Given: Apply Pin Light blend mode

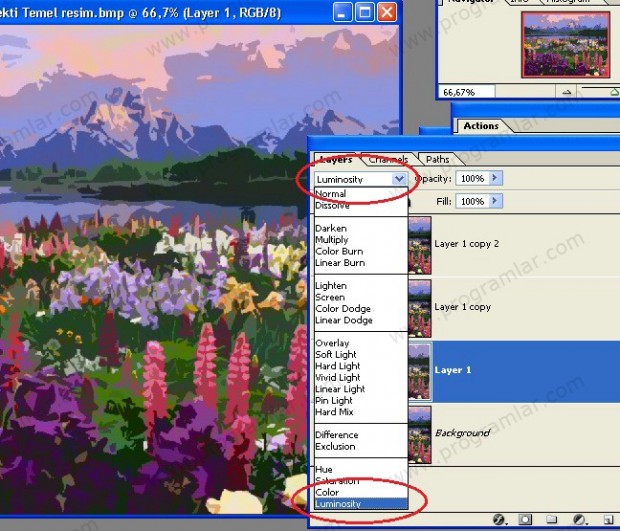Looking at the screenshot, I should click(334, 400).
